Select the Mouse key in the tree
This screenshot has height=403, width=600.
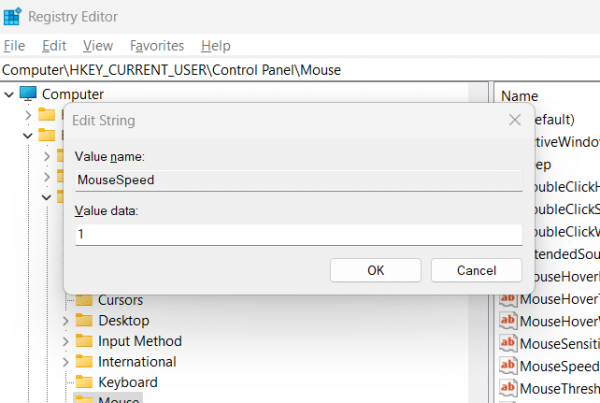click(x=118, y=399)
